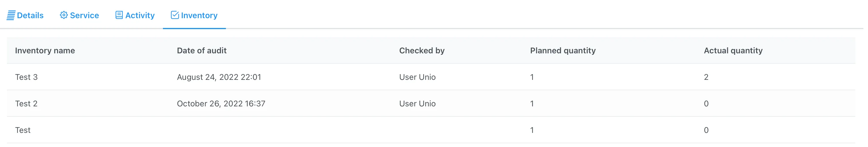Click the Planned quantity column header
Screen dimensions: 868x147
(x=563, y=50)
